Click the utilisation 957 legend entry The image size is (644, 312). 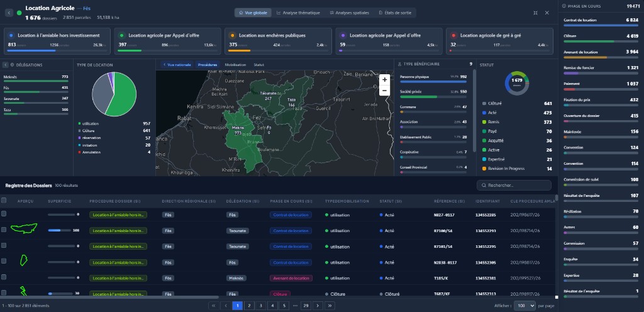tap(114, 123)
